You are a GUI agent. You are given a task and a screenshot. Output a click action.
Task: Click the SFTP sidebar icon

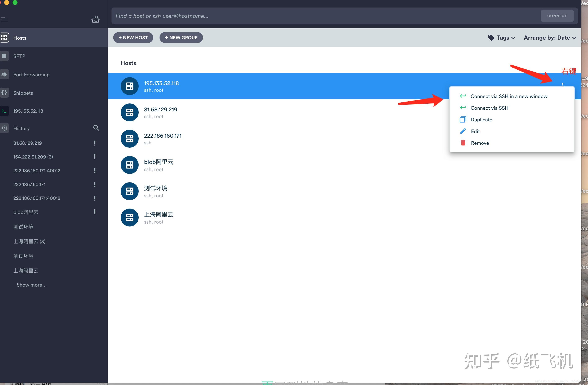4,56
